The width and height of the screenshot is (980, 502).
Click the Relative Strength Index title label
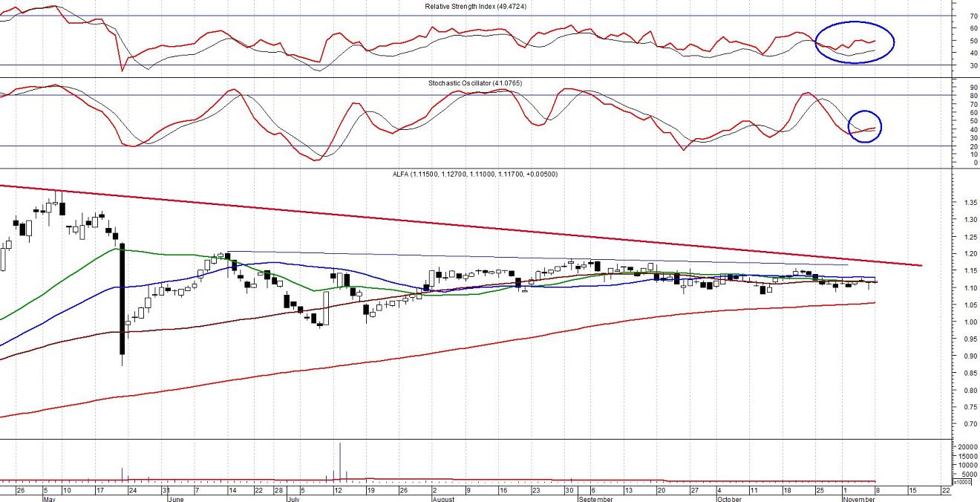(476, 6)
